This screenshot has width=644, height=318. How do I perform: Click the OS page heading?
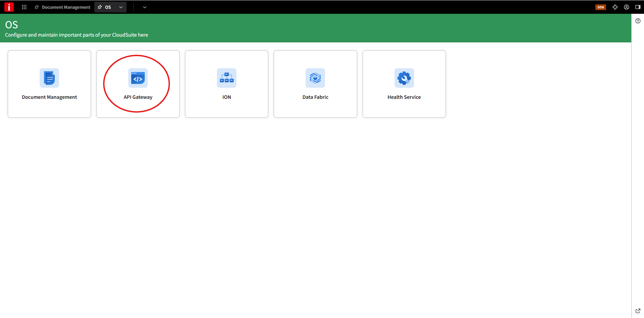(11, 25)
